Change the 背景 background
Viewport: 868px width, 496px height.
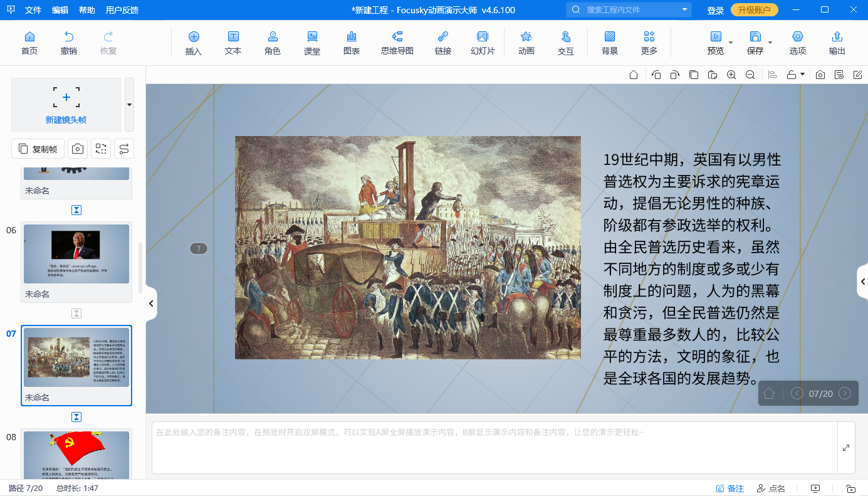610,43
